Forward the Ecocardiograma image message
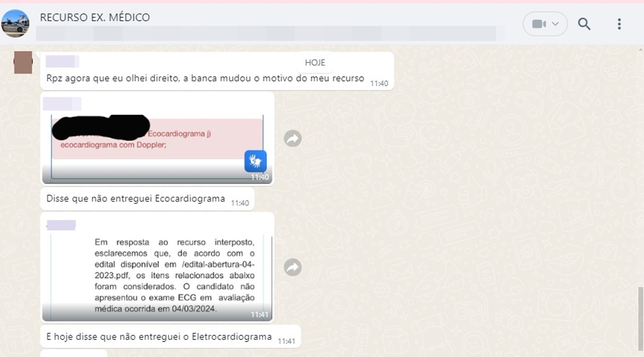Screen dimensions: 644x357 (x=293, y=138)
